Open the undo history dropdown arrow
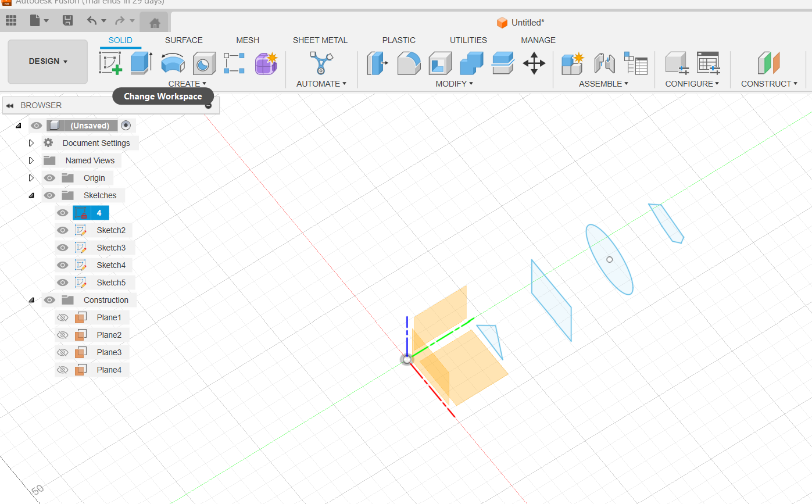Viewport: 812px width, 504px height. click(x=103, y=21)
